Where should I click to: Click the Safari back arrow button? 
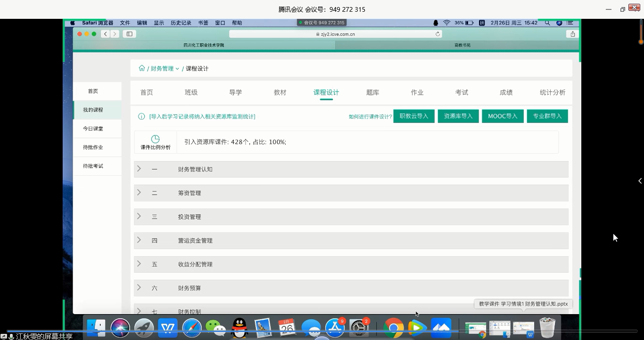105,34
